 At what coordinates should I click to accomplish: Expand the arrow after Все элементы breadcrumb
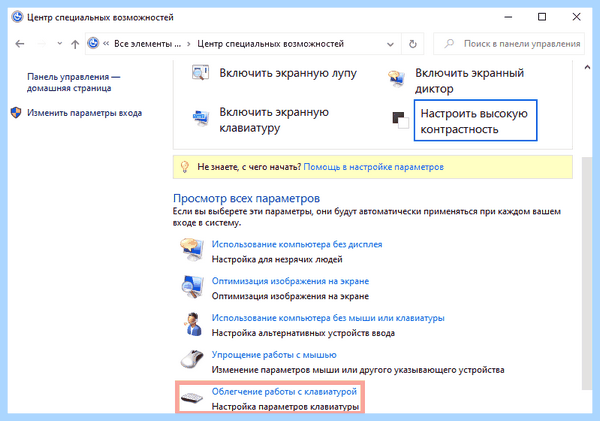(189, 44)
